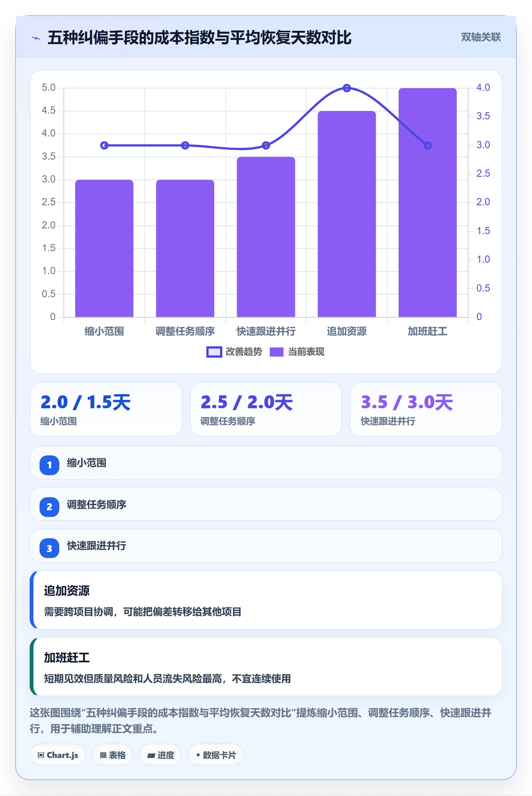Screen dimensions: 532x796
Task: Click the 快速跟进并行 bar in the chart
Action: click(266, 237)
